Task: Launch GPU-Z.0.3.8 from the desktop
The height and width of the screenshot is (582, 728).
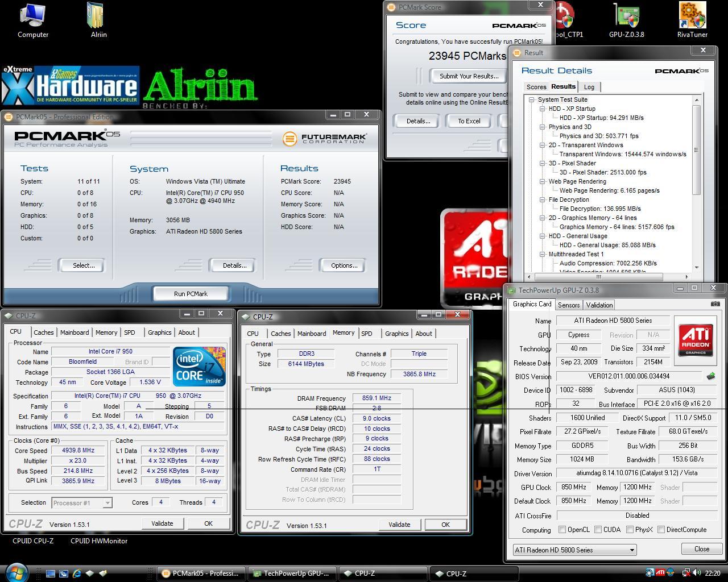Action: 626,20
